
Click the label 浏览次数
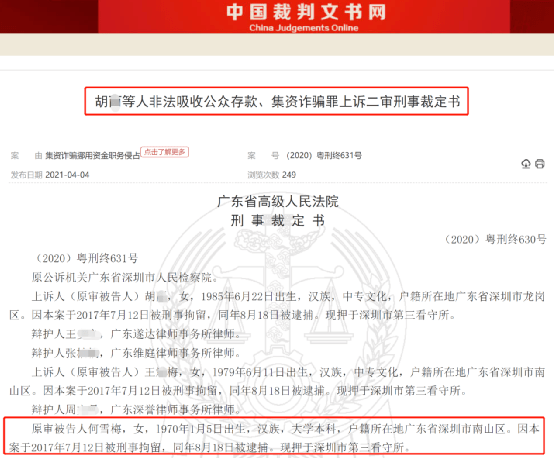point(263,175)
